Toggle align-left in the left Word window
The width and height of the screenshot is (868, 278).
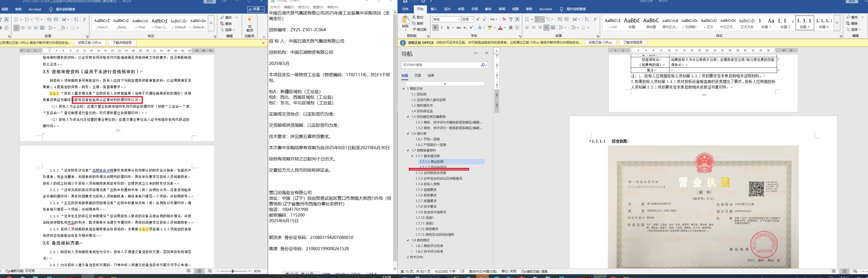coord(17,28)
